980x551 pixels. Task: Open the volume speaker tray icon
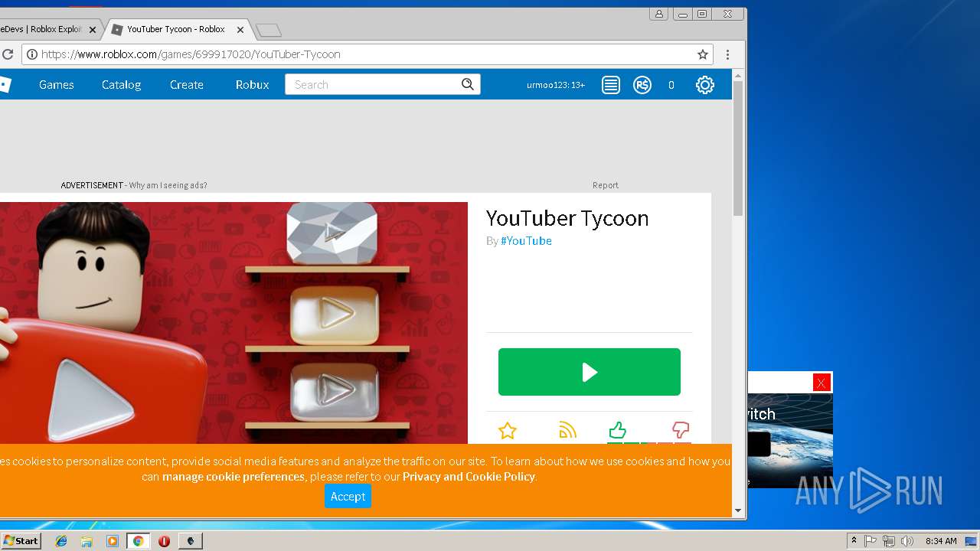tap(907, 541)
